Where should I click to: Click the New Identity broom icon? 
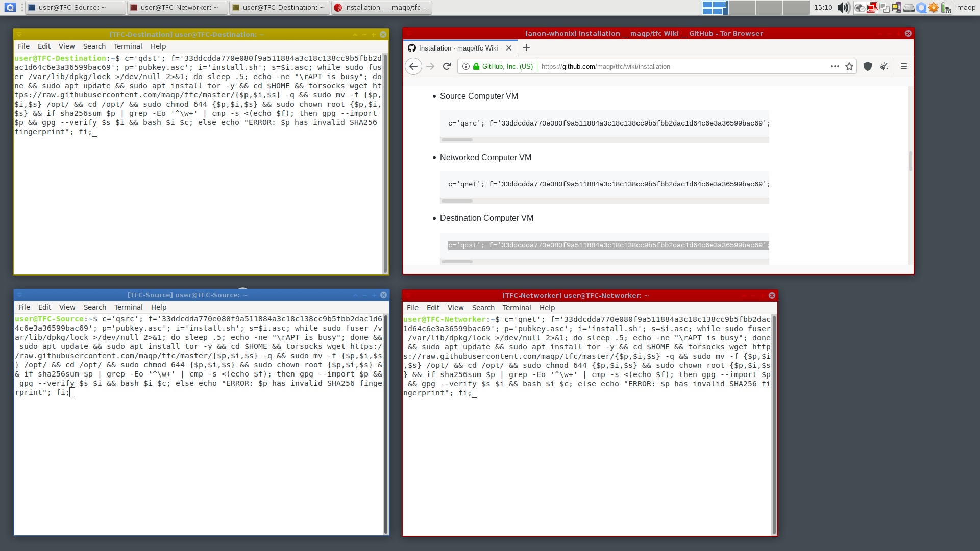[x=884, y=66]
